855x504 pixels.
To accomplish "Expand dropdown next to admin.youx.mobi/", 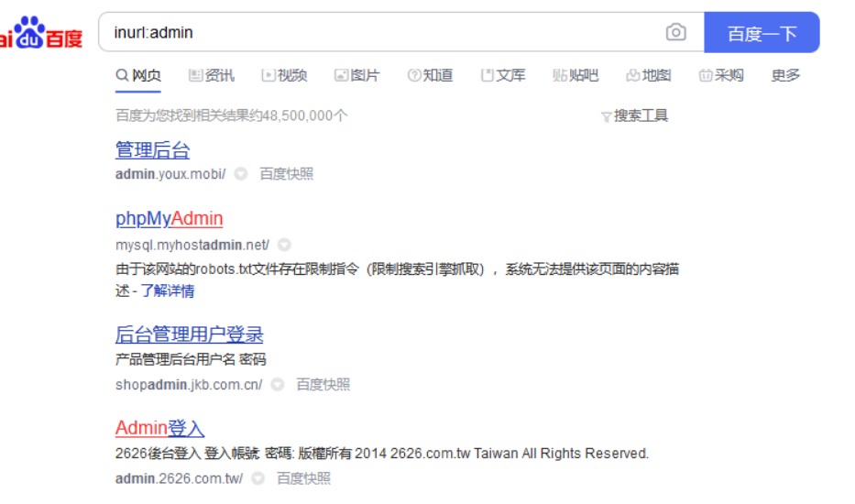I will [241, 174].
